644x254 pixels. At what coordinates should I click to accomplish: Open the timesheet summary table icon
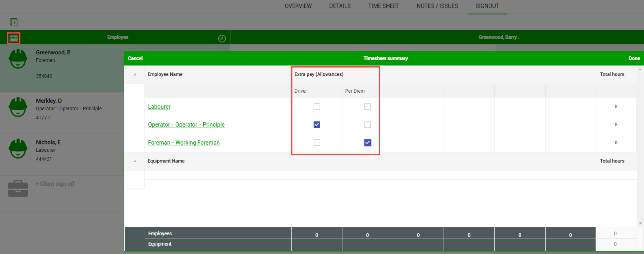point(14,38)
